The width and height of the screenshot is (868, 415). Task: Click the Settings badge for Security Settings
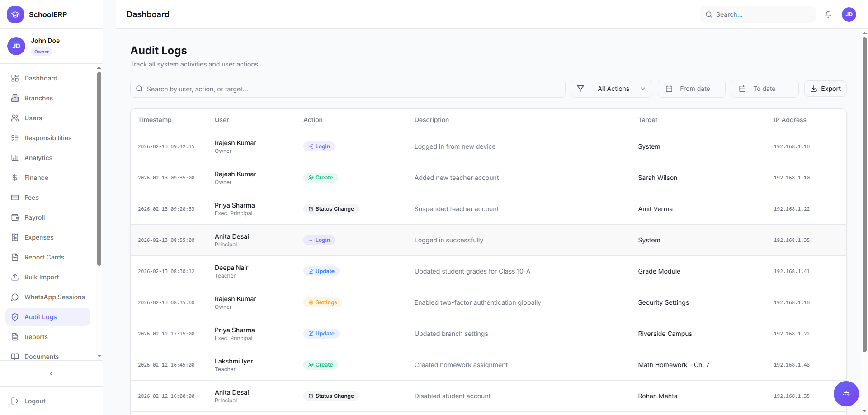322,302
